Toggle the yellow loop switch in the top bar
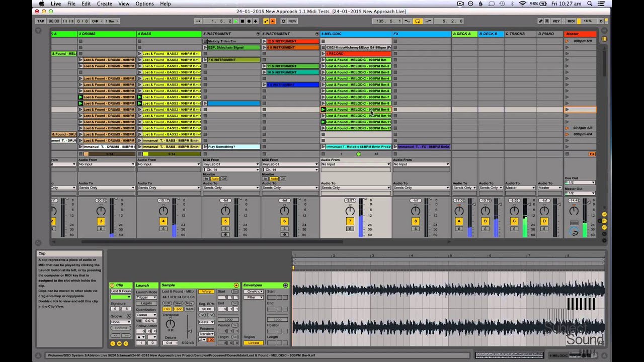The width and height of the screenshot is (644, 362). (418, 21)
